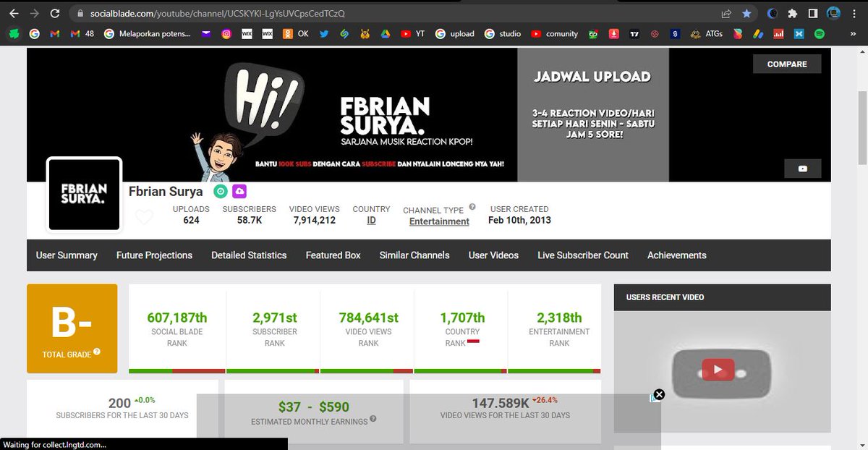868x450 pixels.
Task: Click the 607,187th Social Blade rank
Action: click(x=177, y=318)
